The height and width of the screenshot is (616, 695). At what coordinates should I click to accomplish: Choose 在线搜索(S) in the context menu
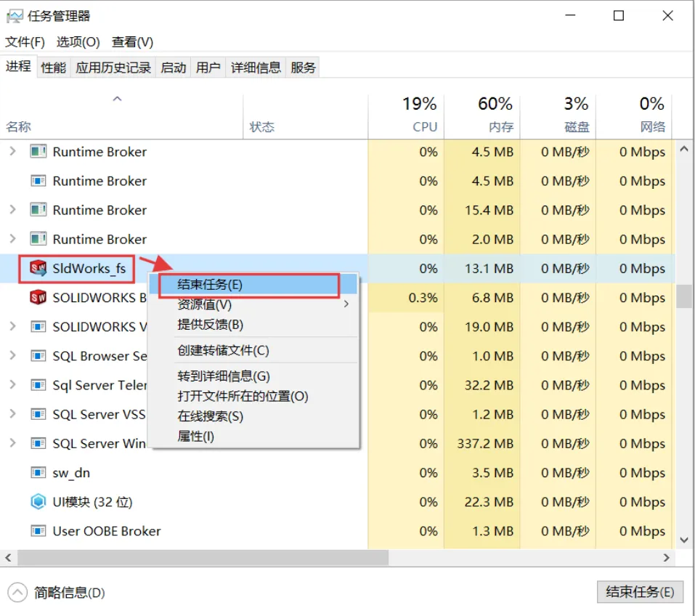(253, 416)
